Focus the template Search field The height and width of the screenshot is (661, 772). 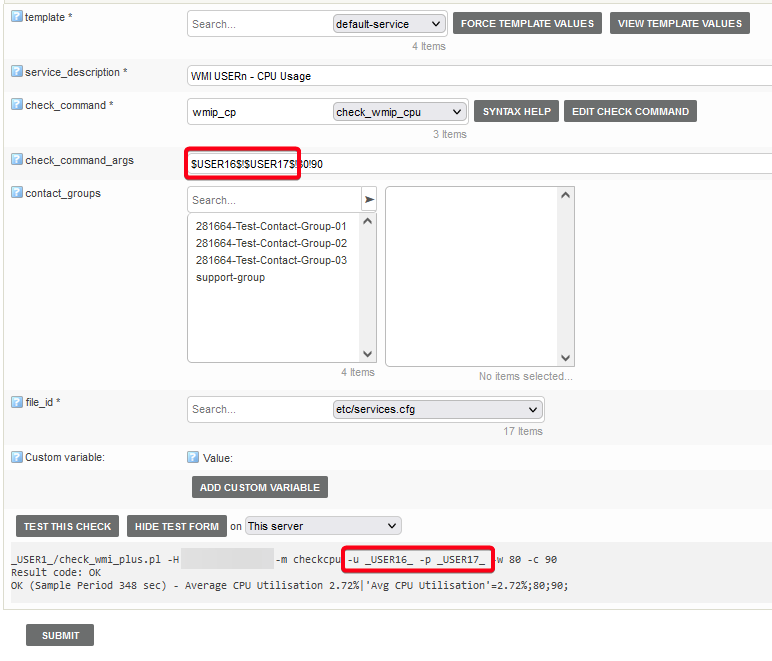(x=260, y=24)
